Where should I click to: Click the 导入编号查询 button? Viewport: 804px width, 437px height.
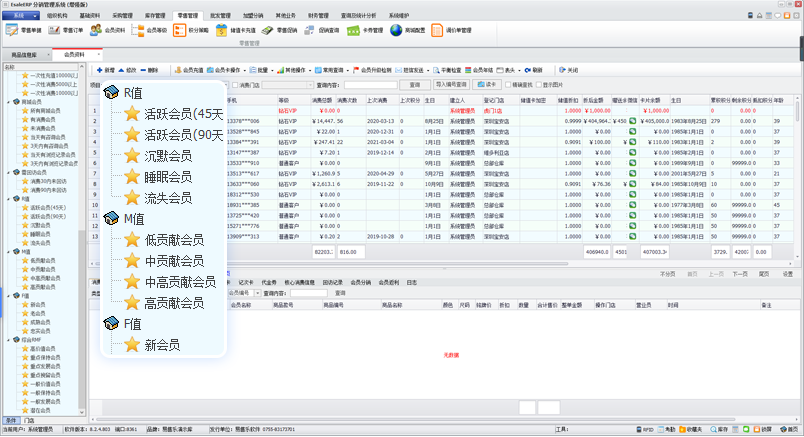452,85
